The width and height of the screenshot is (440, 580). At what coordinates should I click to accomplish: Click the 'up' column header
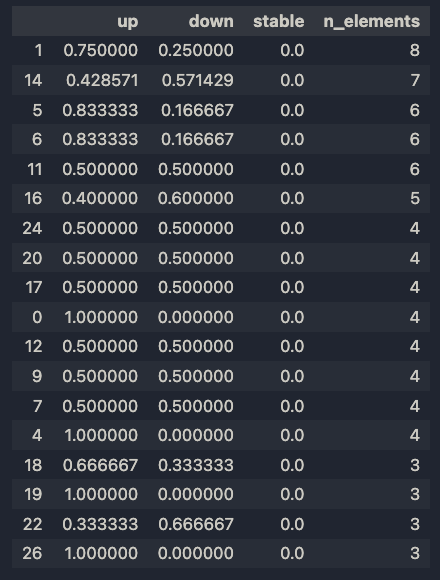tap(128, 22)
